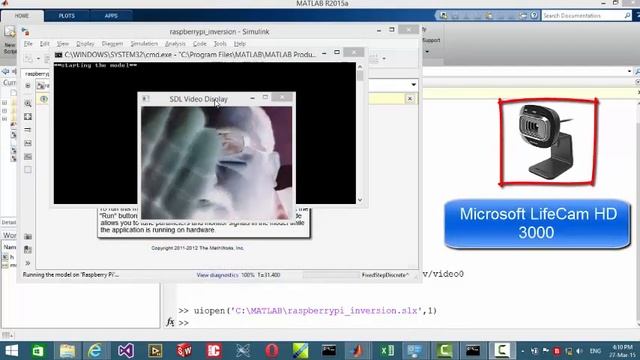Switch to the PLOTS tab in MATLAB
Viewport: 640px width, 360px height.
pos(67,16)
